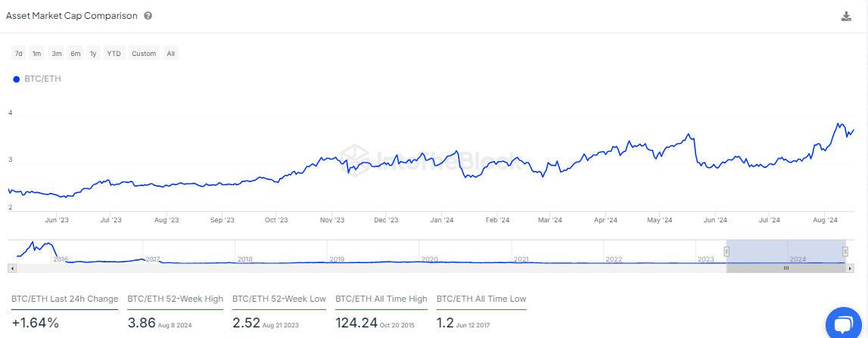
Task: Click the Jun '23 axis label
Action: (x=57, y=220)
